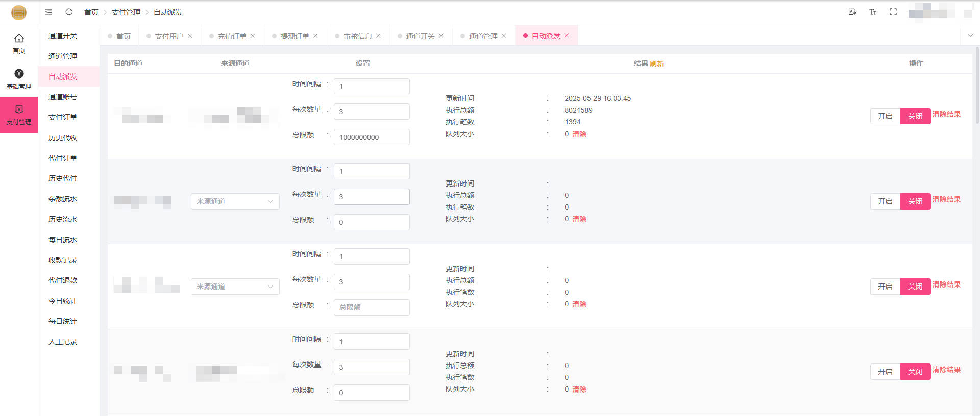Toggle fullscreen mode icon
980x416 pixels.
[893, 12]
